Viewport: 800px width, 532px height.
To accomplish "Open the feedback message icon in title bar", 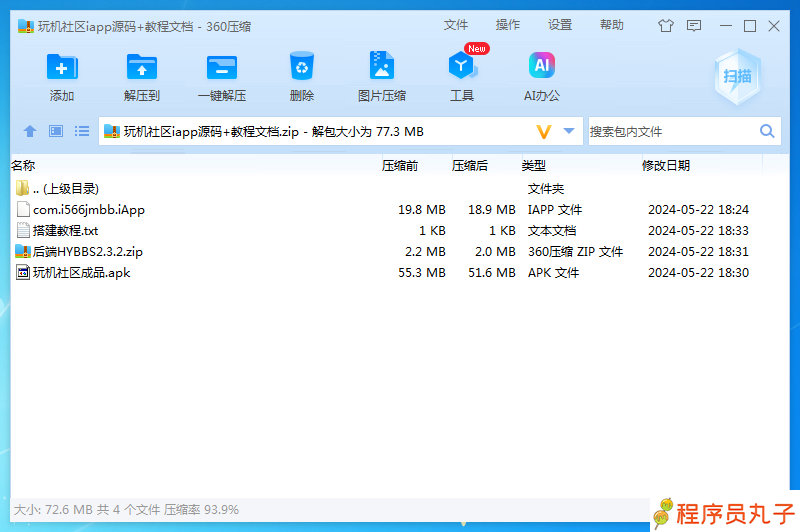I will 694,26.
